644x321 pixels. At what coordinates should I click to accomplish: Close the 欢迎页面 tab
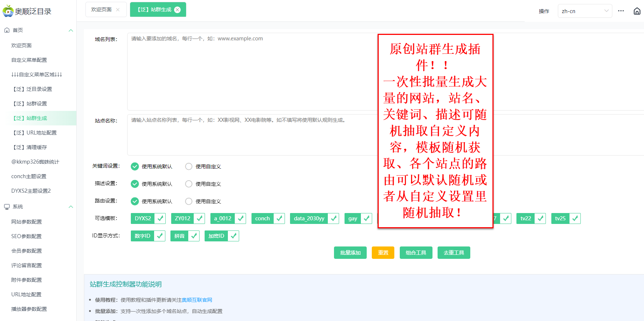pos(118,10)
